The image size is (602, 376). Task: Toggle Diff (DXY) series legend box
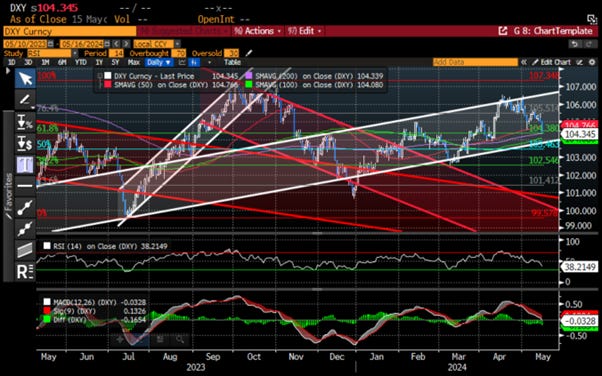pos(47,319)
